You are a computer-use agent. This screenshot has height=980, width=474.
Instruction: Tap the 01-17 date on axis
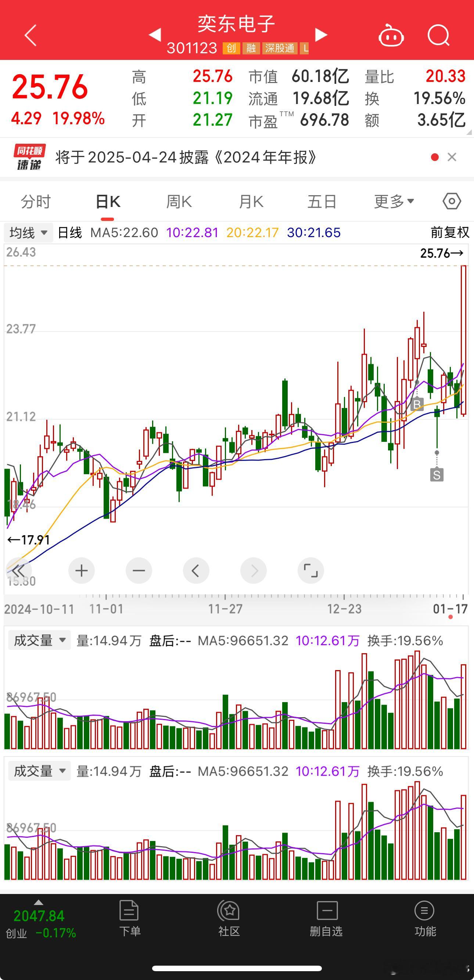pos(450,609)
